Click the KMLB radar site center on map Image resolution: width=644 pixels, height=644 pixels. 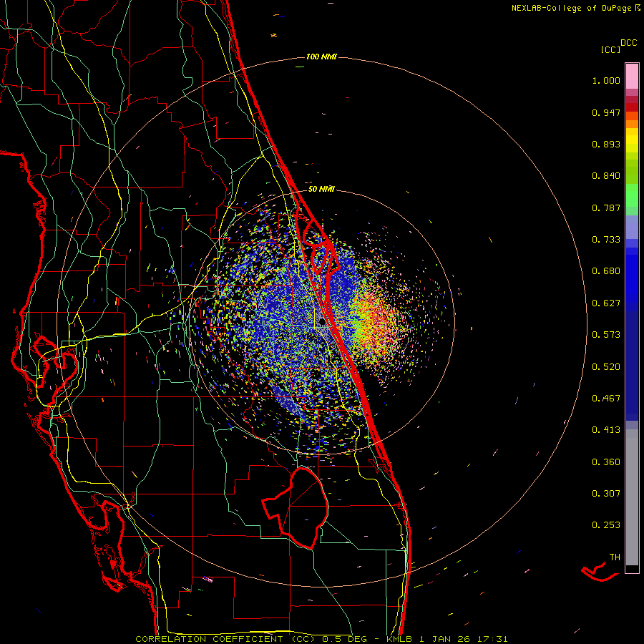(x=323, y=321)
